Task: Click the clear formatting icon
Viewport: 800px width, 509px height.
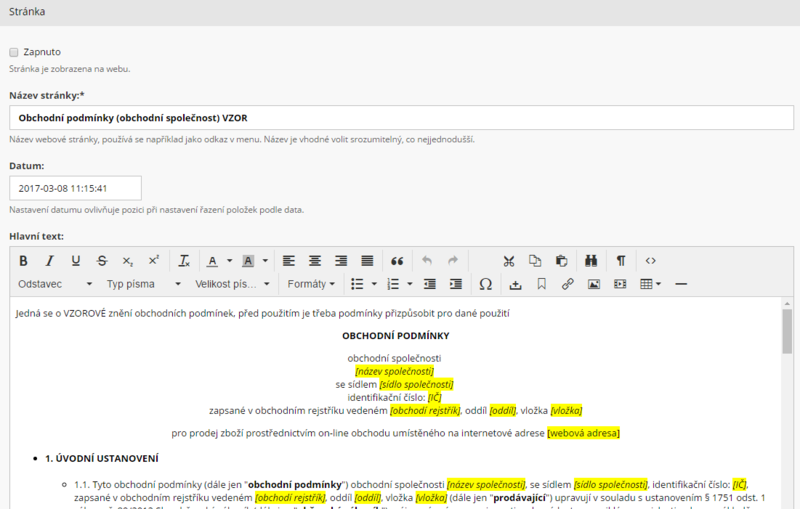Action: click(x=184, y=261)
